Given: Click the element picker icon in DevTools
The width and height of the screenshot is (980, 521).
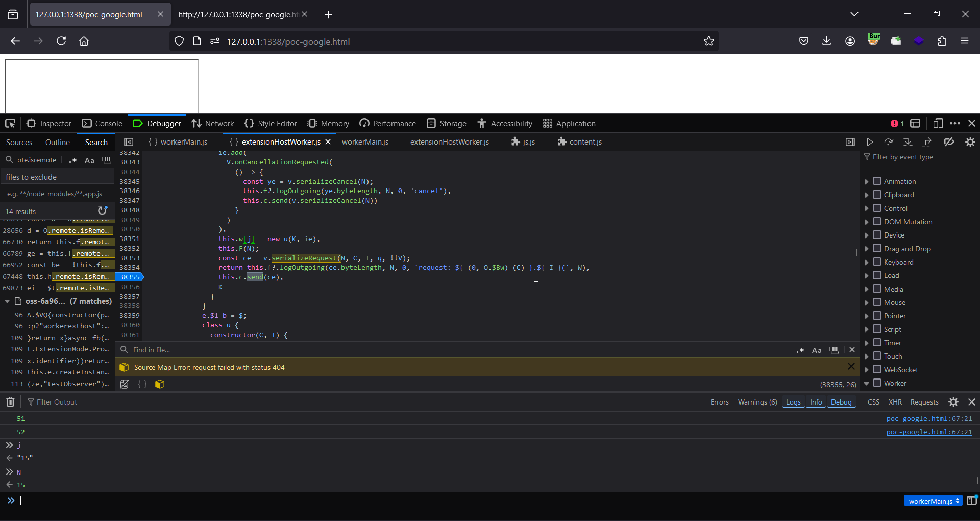Looking at the screenshot, I should click(10, 123).
